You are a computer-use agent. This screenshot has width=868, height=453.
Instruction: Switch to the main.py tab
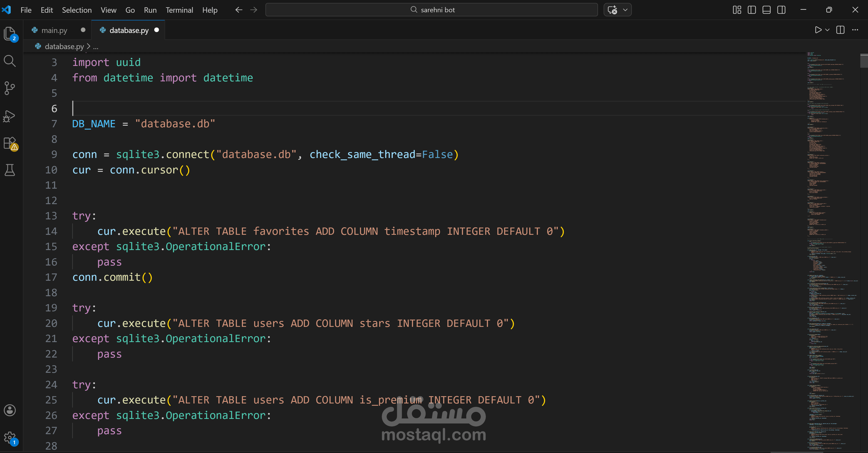click(54, 30)
